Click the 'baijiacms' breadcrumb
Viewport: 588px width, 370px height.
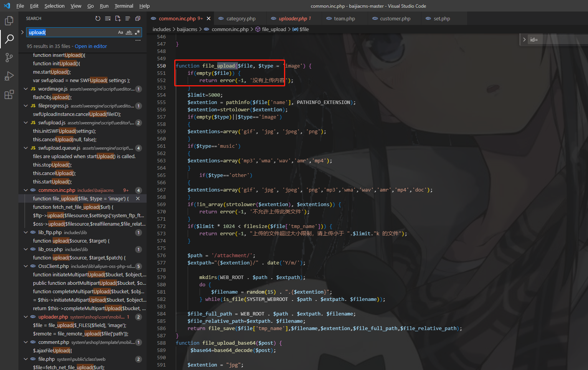tap(187, 30)
